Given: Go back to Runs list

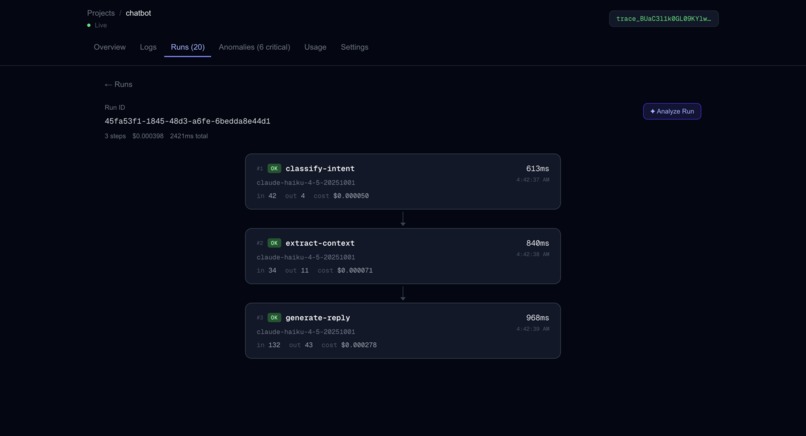Looking at the screenshot, I should point(118,84).
